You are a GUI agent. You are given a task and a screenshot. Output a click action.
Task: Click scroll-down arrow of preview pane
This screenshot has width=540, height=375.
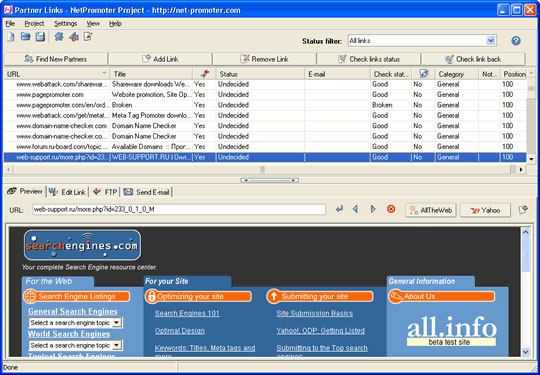click(526, 352)
